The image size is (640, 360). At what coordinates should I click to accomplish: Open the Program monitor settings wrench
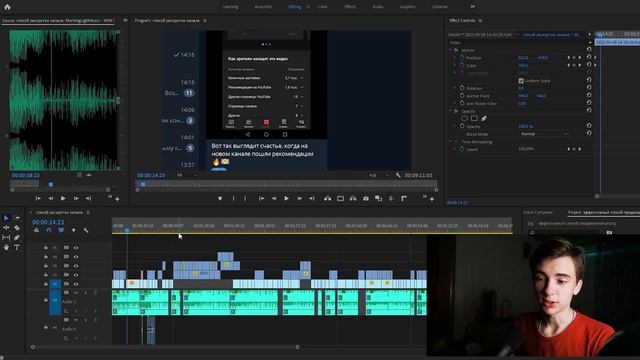[x=398, y=175]
